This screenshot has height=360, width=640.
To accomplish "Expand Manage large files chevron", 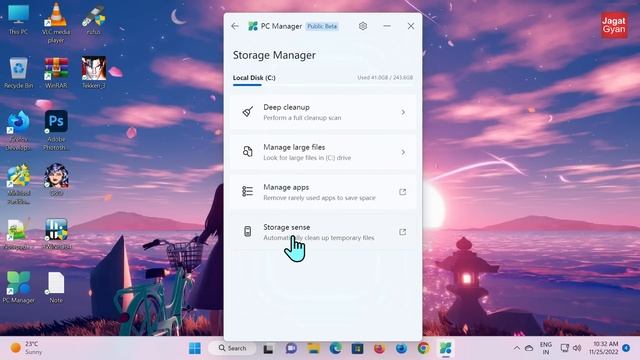I will point(403,152).
